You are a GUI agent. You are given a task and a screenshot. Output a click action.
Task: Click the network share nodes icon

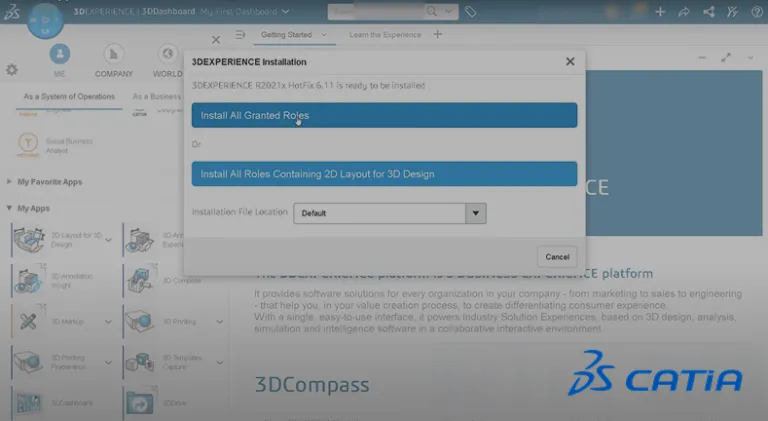click(x=709, y=11)
